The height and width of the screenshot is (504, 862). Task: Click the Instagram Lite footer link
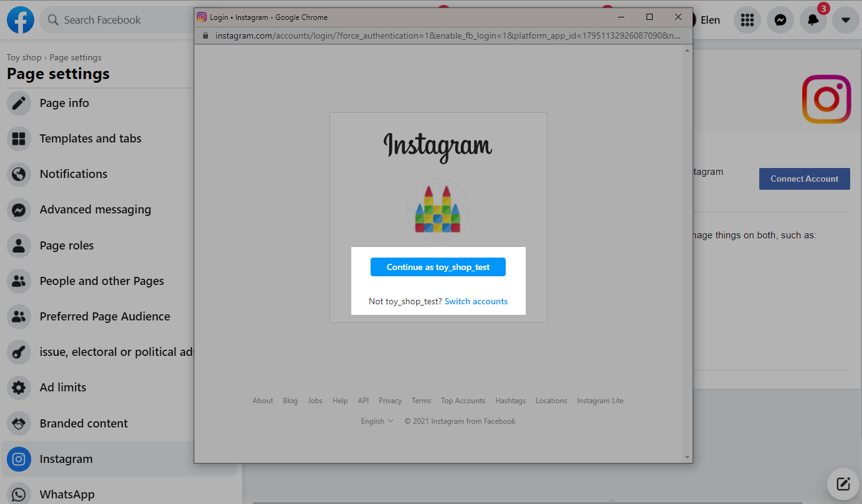click(600, 401)
